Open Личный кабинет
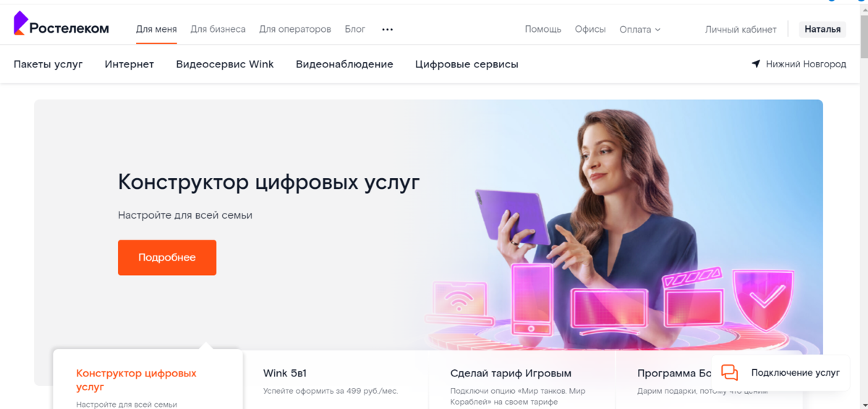868x409 pixels. coord(741,30)
